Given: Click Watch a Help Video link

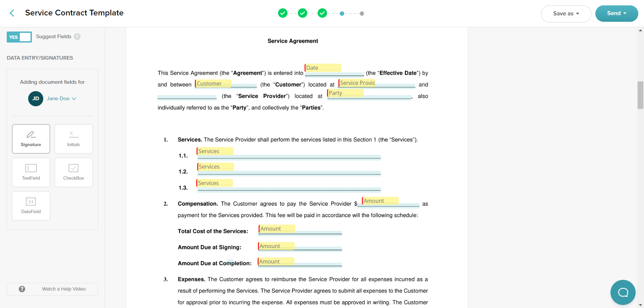Looking at the screenshot, I should [64, 289].
